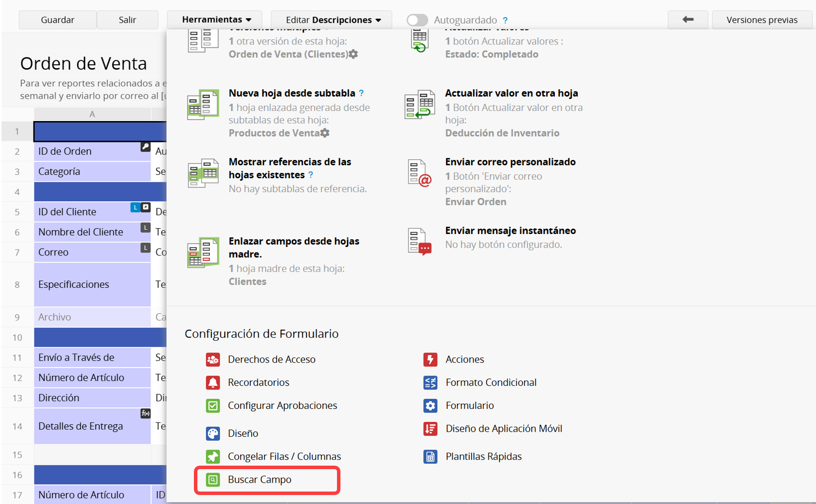The width and height of the screenshot is (816, 504).
Task: Click the Salir button
Action: pos(127,20)
